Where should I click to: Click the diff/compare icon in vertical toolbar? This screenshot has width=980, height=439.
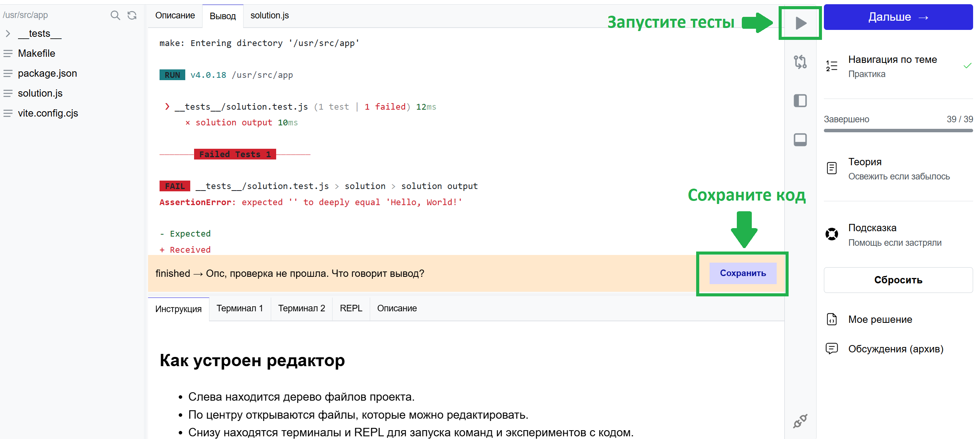coord(800,62)
